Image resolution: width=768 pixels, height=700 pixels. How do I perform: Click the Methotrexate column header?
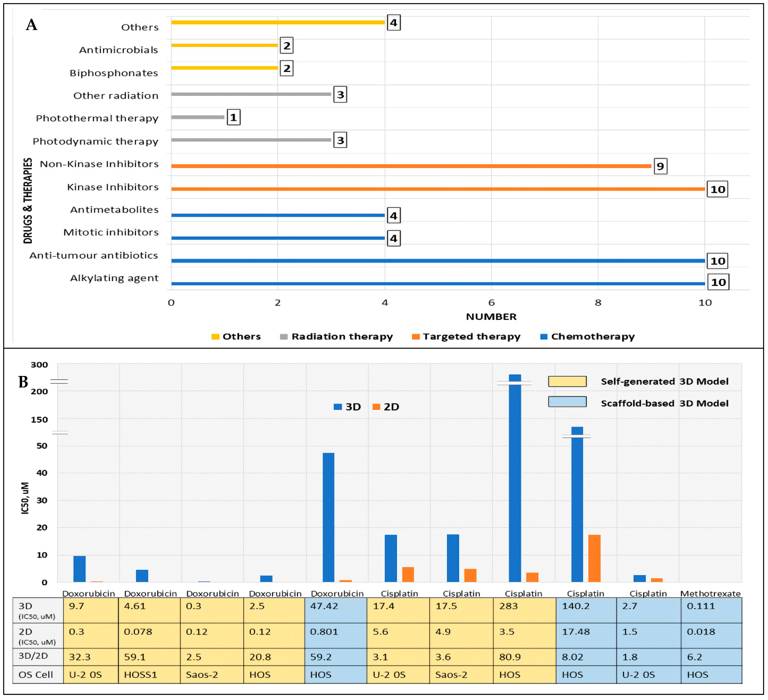[x=710, y=593]
